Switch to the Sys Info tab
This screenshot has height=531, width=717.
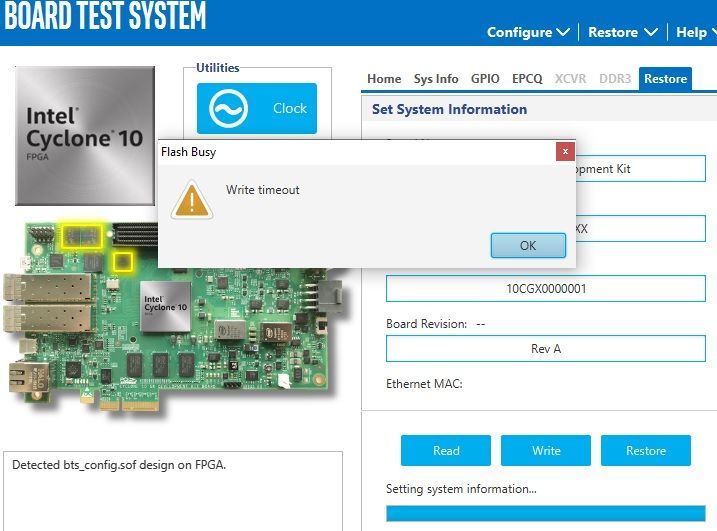[x=436, y=79]
